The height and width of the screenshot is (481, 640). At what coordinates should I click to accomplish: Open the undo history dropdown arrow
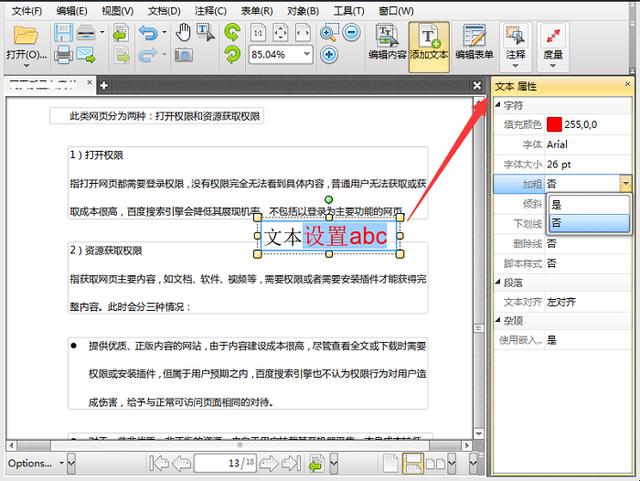click(x=164, y=32)
